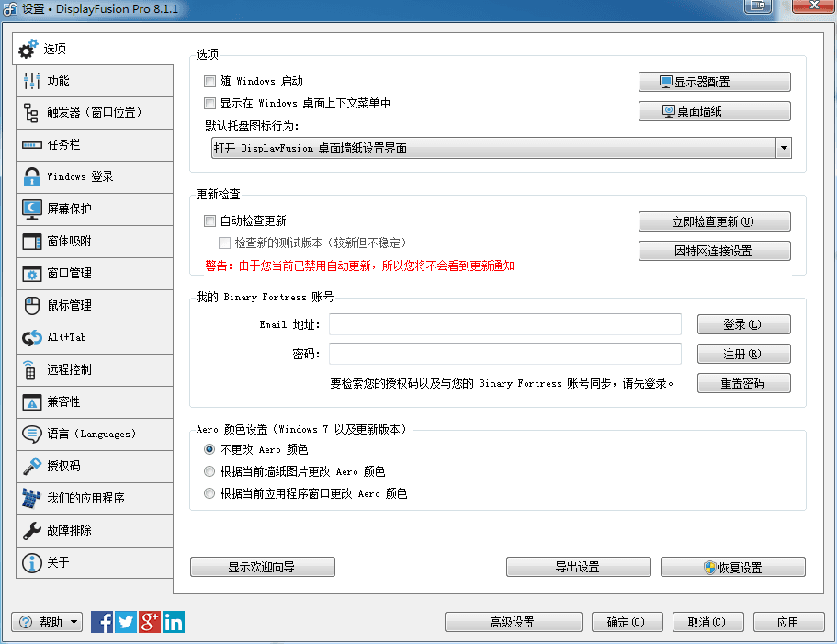Image resolution: width=837 pixels, height=644 pixels.
Task: Open 高级设置 button
Action: tap(513, 622)
